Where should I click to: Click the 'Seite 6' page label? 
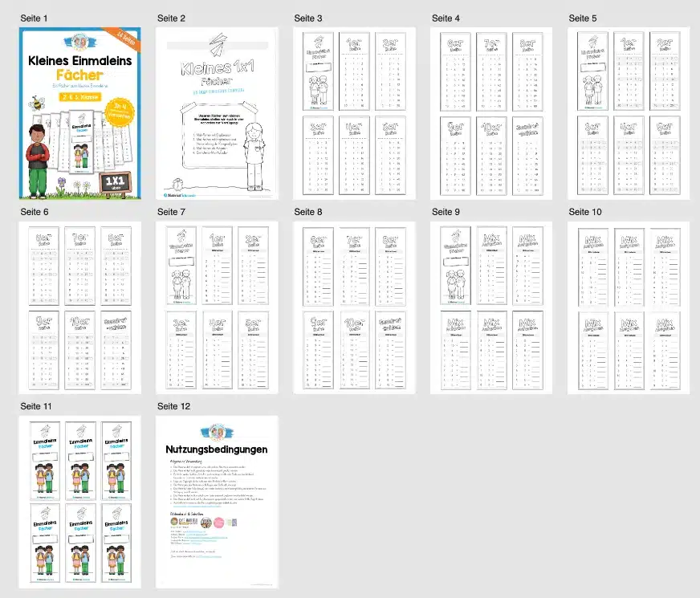34,212
